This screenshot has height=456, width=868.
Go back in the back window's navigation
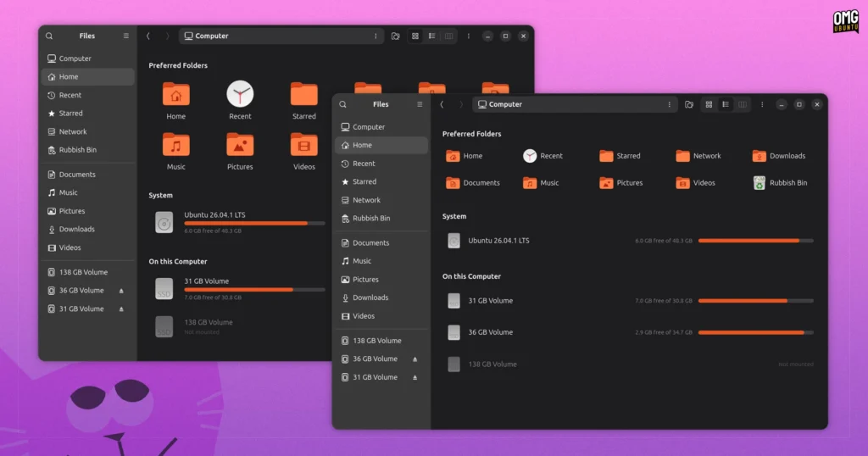(x=148, y=36)
